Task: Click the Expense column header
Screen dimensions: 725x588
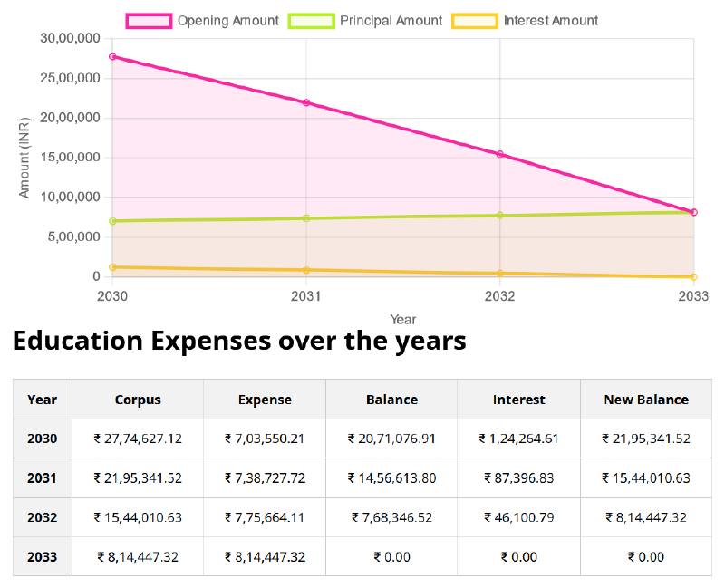Action: coord(265,400)
